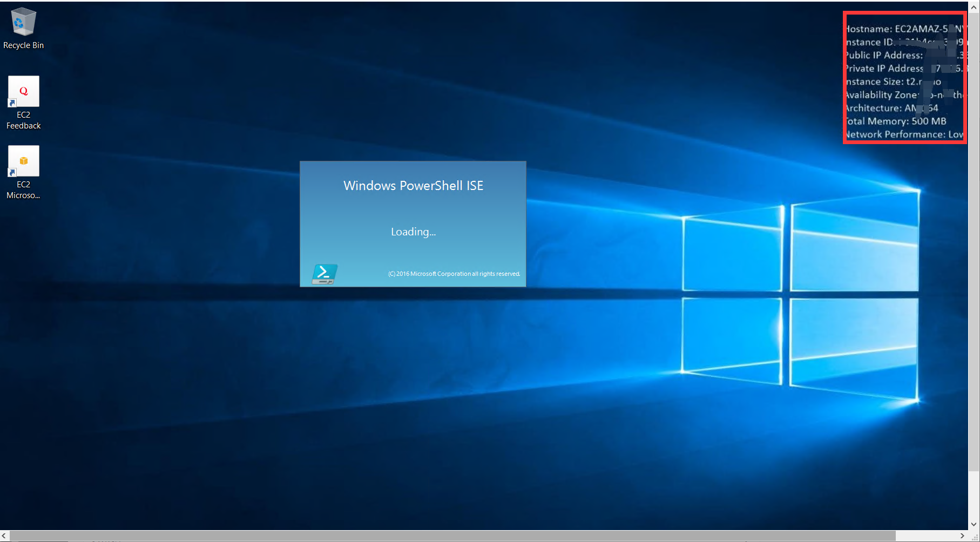Click the right scroll arrow at bottom
The image size is (980, 542).
[x=962, y=536]
